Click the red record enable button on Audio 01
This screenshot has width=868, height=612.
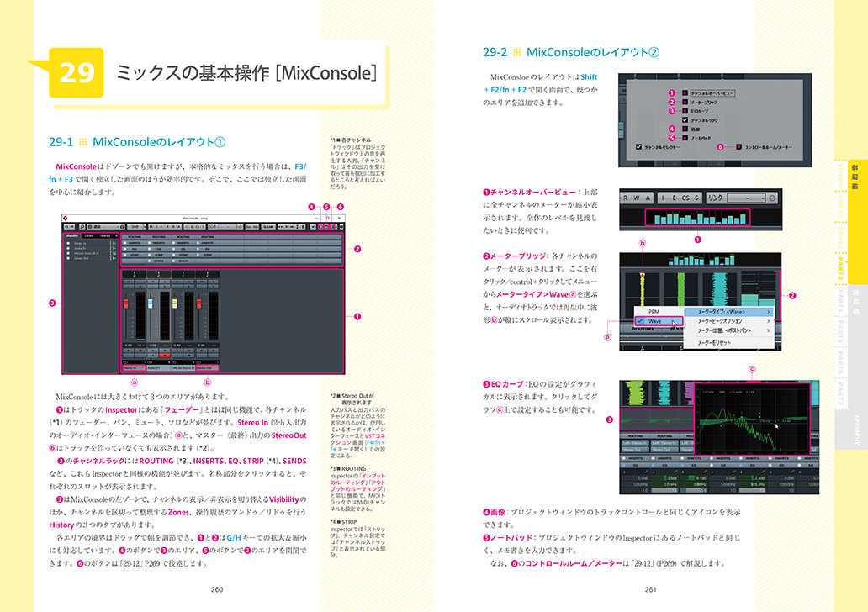(x=165, y=356)
